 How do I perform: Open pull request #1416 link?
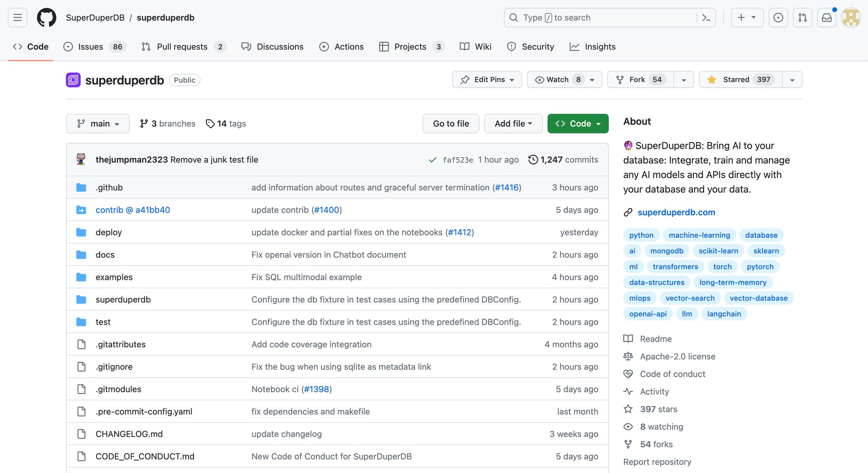507,187
